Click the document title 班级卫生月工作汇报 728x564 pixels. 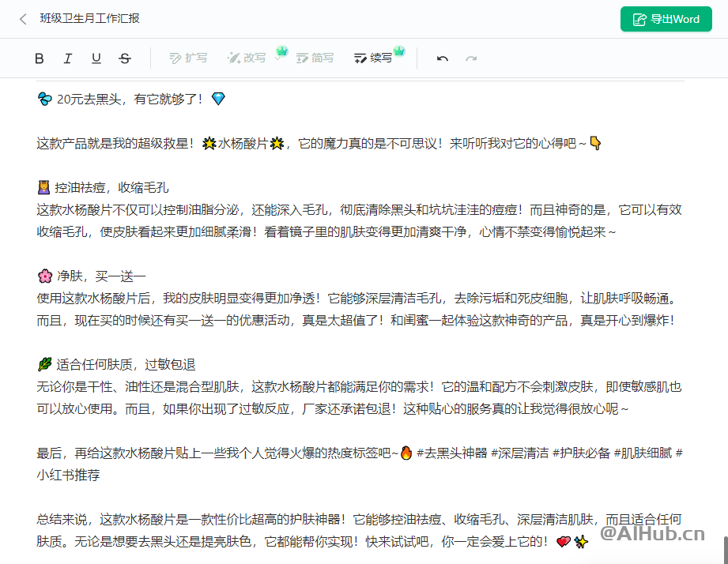89,18
